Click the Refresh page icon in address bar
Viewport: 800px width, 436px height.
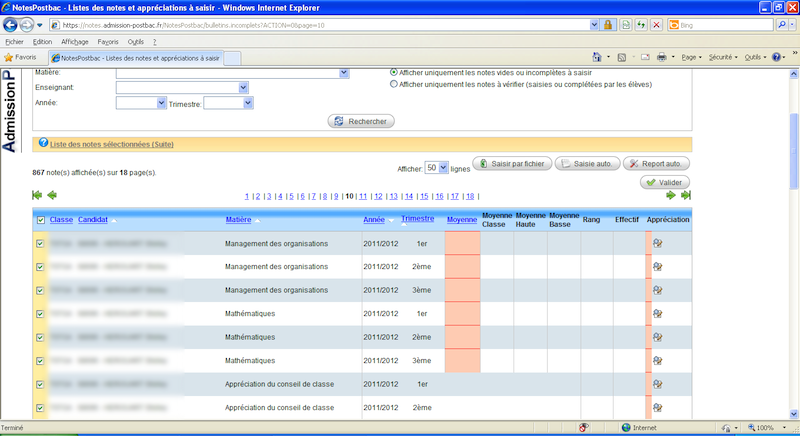pos(639,24)
